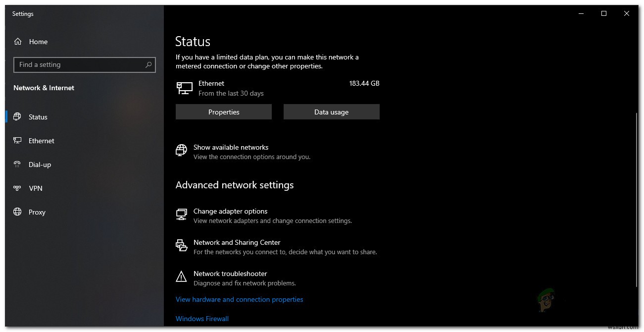The height and width of the screenshot is (332, 644).
Task: Click the Show available networks globe icon
Action: [181, 150]
